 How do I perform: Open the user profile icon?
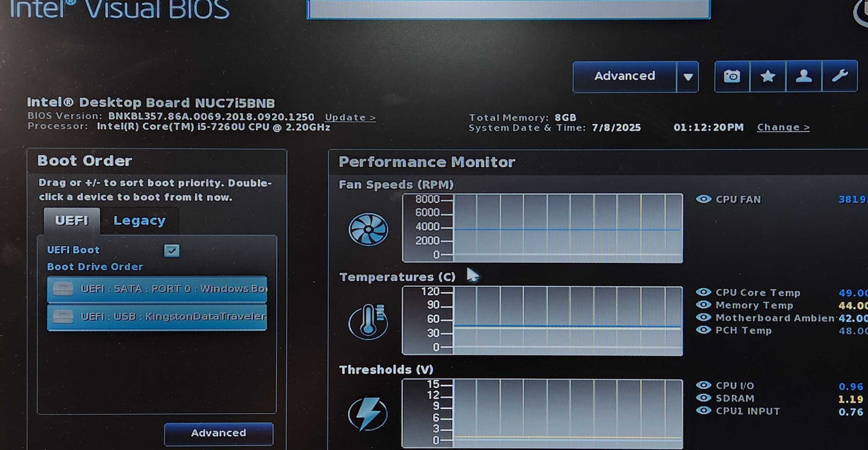[x=804, y=76]
